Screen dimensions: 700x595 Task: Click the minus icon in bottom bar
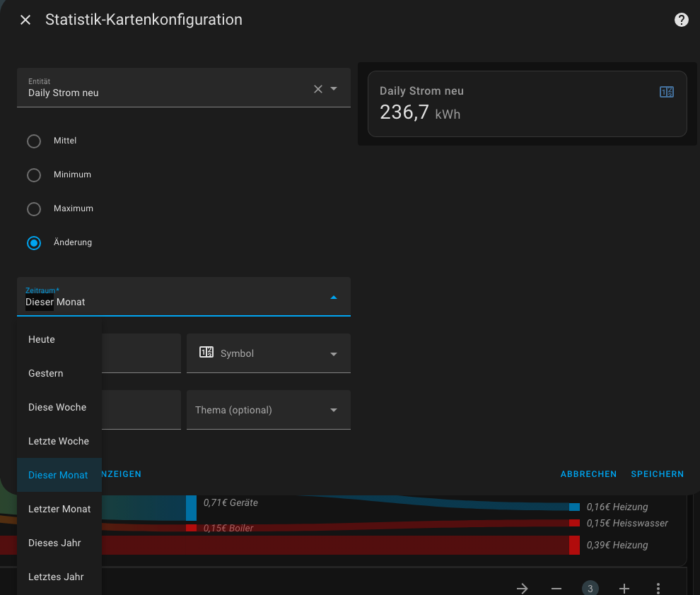[x=556, y=588]
